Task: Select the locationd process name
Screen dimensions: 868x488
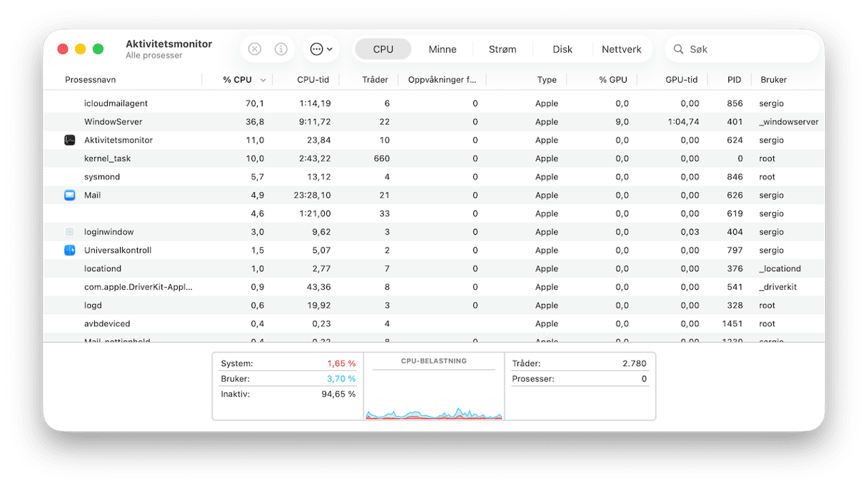Action: pos(103,269)
